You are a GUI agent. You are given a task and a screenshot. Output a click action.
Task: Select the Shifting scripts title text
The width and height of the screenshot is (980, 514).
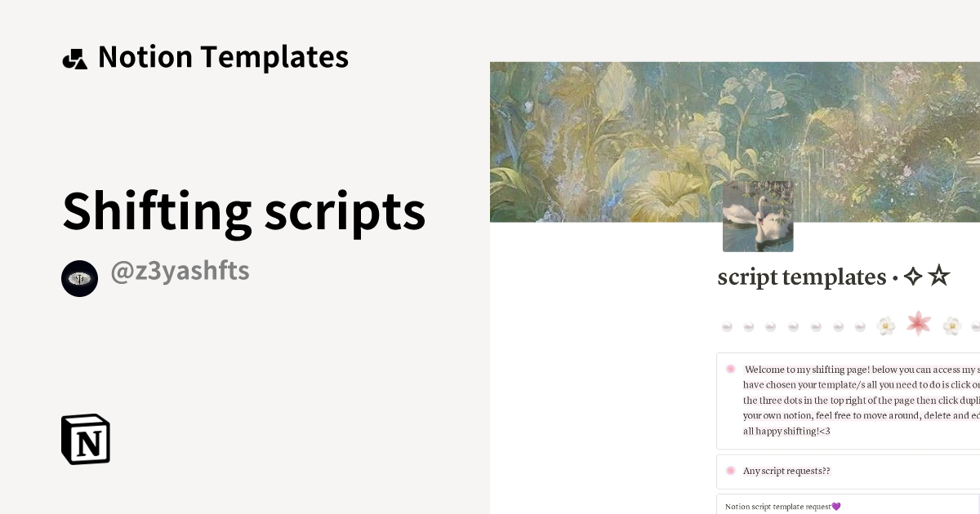point(244,210)
